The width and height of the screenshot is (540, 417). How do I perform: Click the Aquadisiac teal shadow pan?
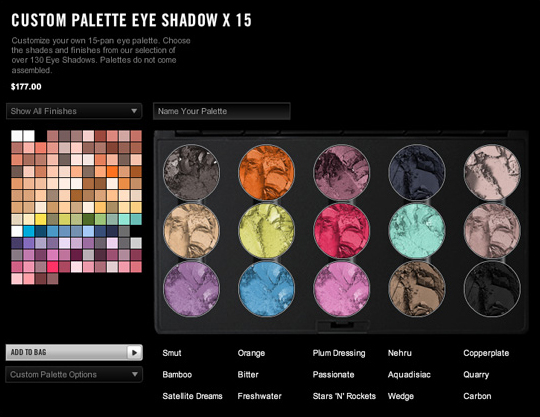[x=417, y=230]
